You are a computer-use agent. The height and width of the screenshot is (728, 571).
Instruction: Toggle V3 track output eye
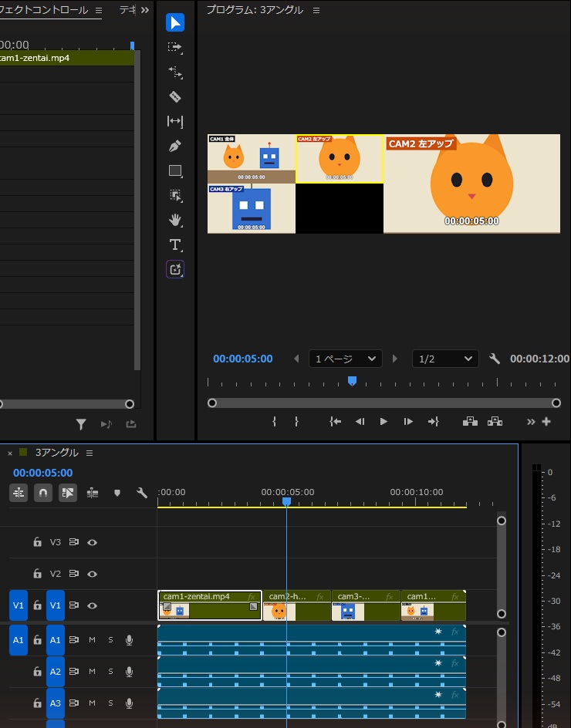pyautogui.click(x=92, y=542)
